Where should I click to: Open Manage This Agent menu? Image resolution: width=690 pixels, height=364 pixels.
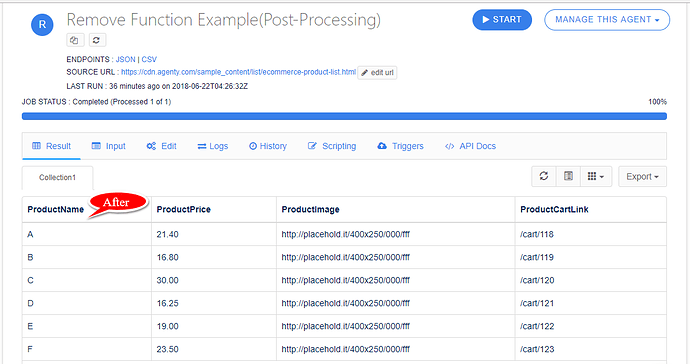(x=607, y=20)
